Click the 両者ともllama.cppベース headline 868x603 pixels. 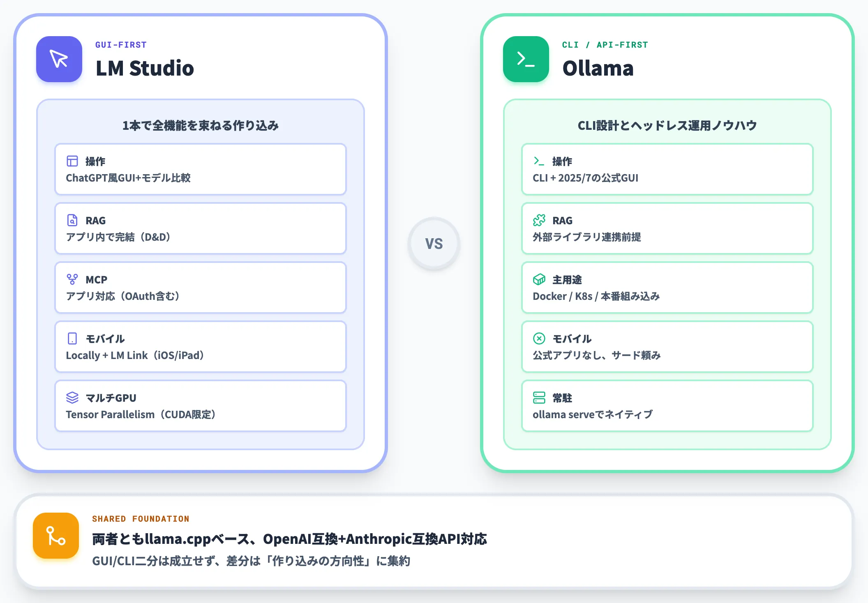point(289,539)
